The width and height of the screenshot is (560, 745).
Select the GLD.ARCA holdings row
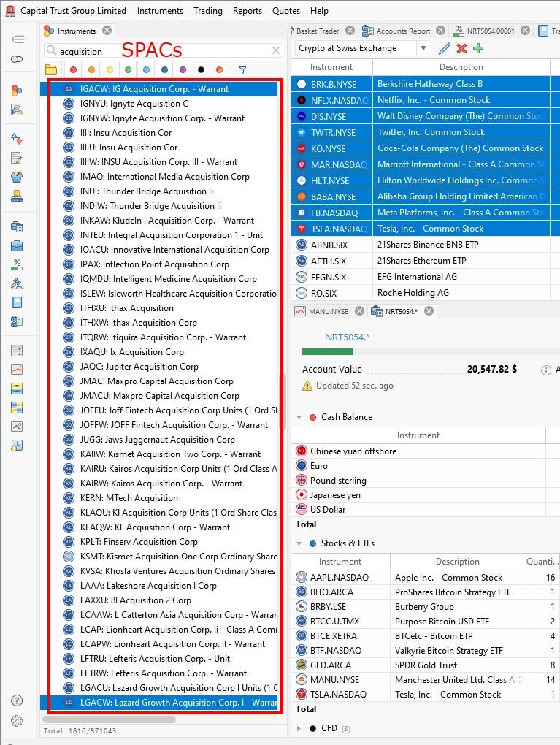click(x=425, y=665)
